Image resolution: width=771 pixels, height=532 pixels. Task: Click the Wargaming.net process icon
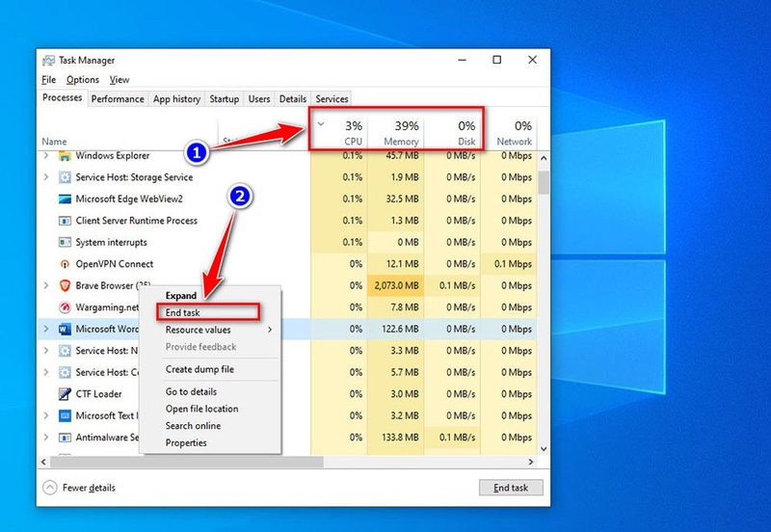pos(65,307)
